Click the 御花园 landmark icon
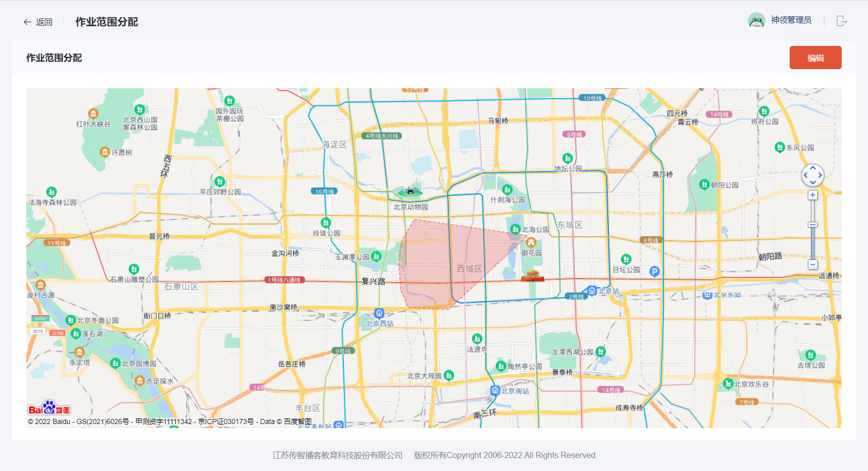The width and height of the screenshot is (868, 471). (x=531, y=242)
